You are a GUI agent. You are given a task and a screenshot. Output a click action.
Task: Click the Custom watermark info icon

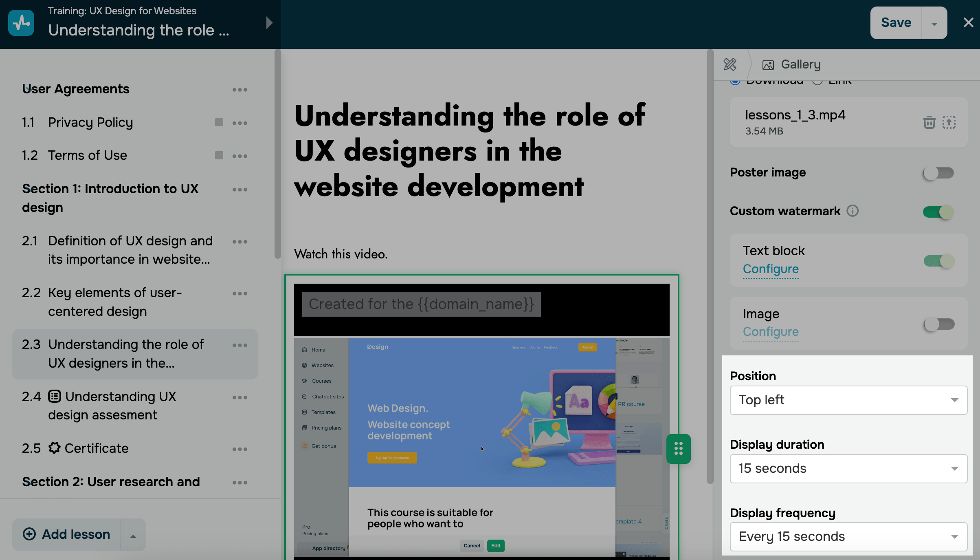tap(853, 211)
